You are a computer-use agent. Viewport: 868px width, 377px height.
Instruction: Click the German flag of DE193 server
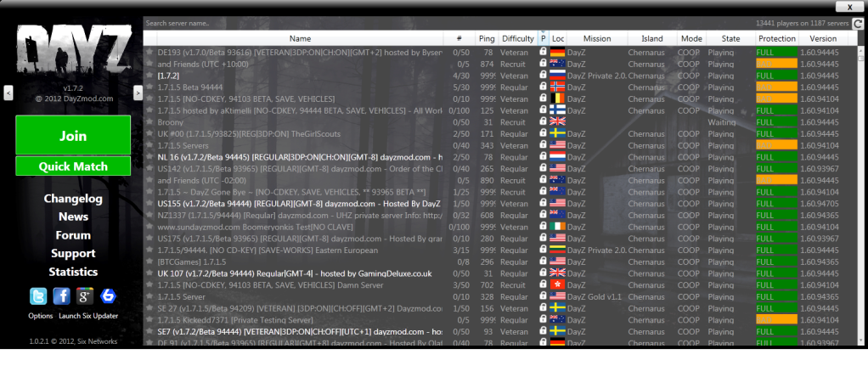click(558, 52)
